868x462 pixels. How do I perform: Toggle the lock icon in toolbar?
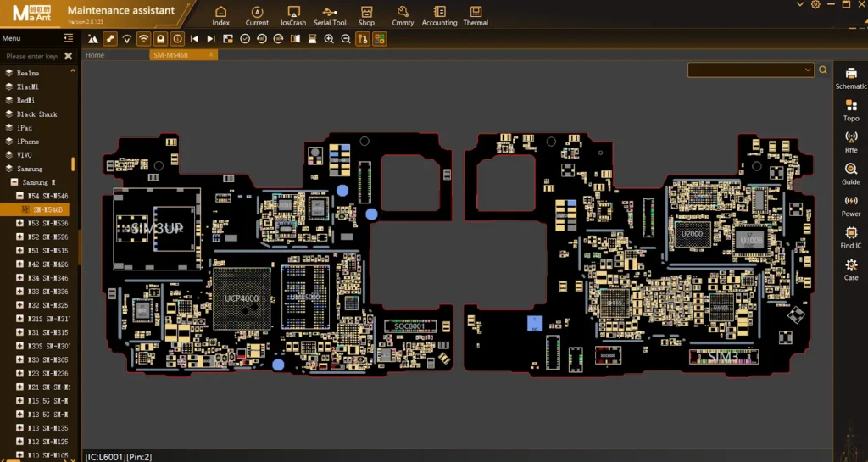pos(160,39)
